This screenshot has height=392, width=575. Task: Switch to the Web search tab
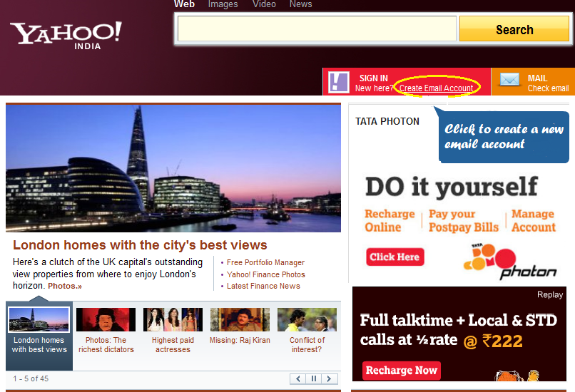[184, 4]
